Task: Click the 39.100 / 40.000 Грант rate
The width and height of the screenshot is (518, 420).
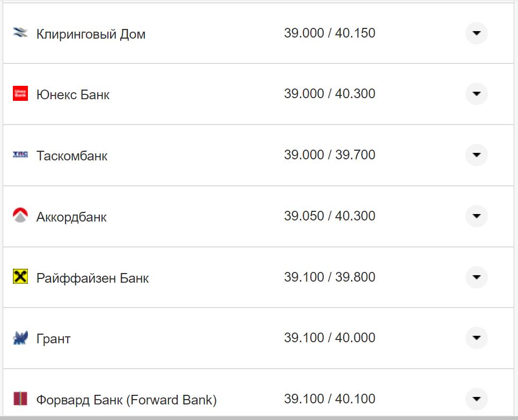Action: coord(330,338)
